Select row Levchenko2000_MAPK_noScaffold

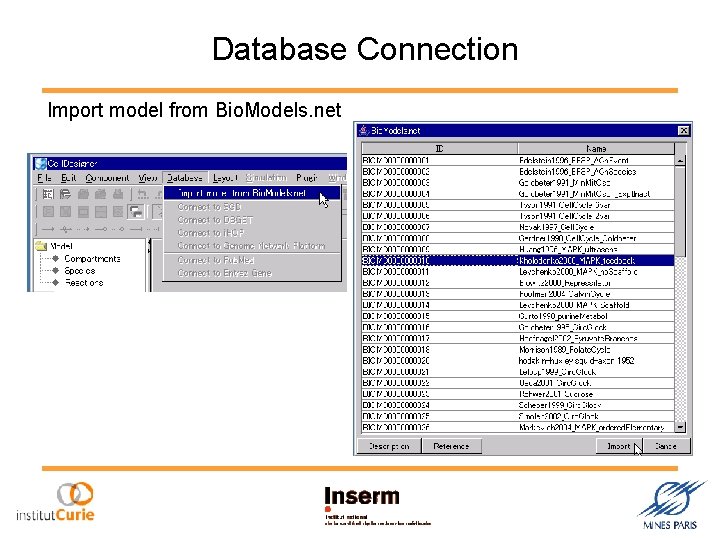(x=518, y=271)
